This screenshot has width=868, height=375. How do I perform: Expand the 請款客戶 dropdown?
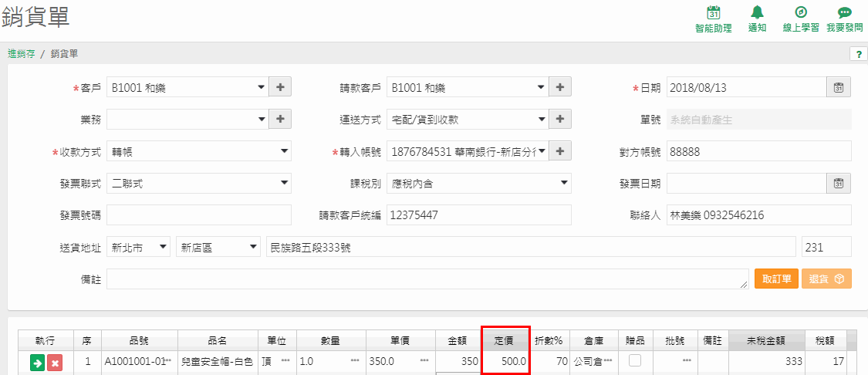coord(542,87)
